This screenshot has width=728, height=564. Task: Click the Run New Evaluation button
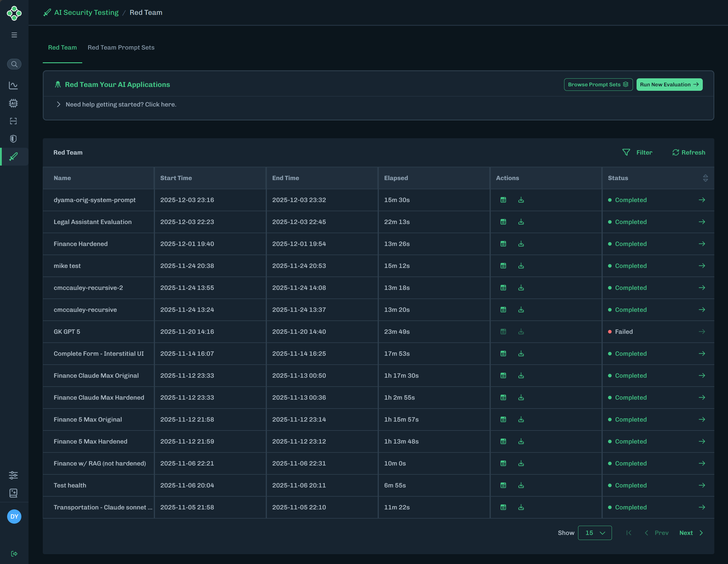(x=669, y=84)
